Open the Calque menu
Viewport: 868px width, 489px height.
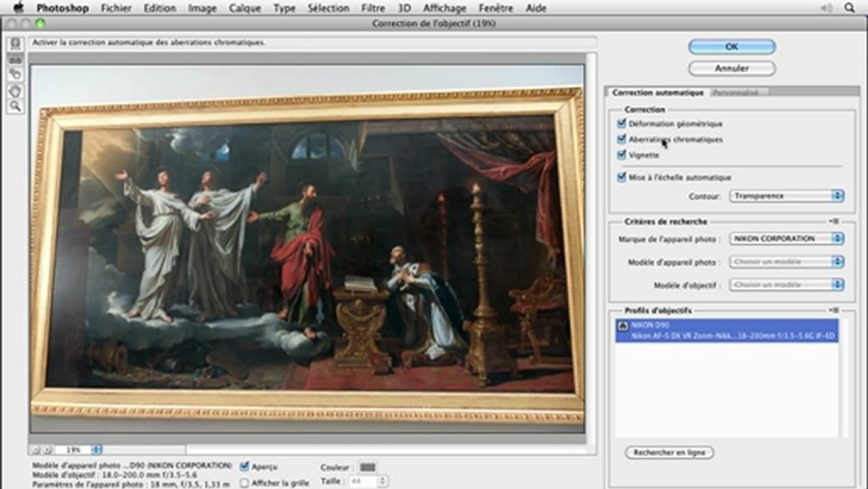tap(246, 8)
